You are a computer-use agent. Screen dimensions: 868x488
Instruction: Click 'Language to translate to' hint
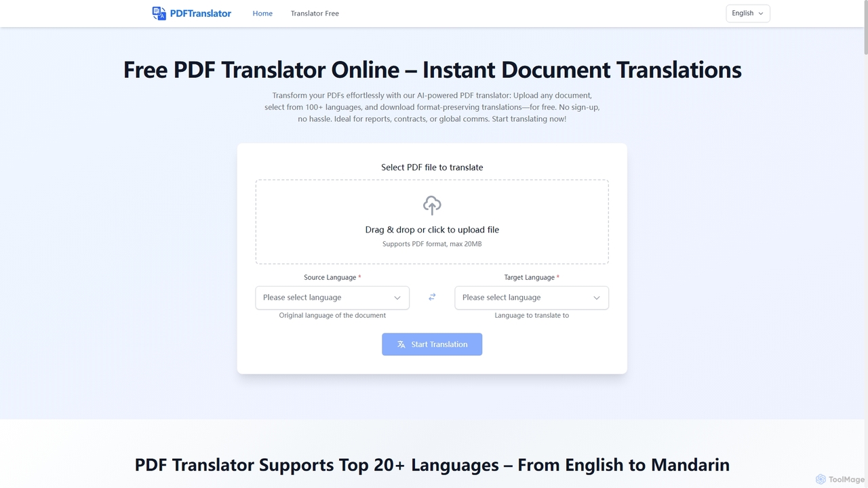click(532, 315)
